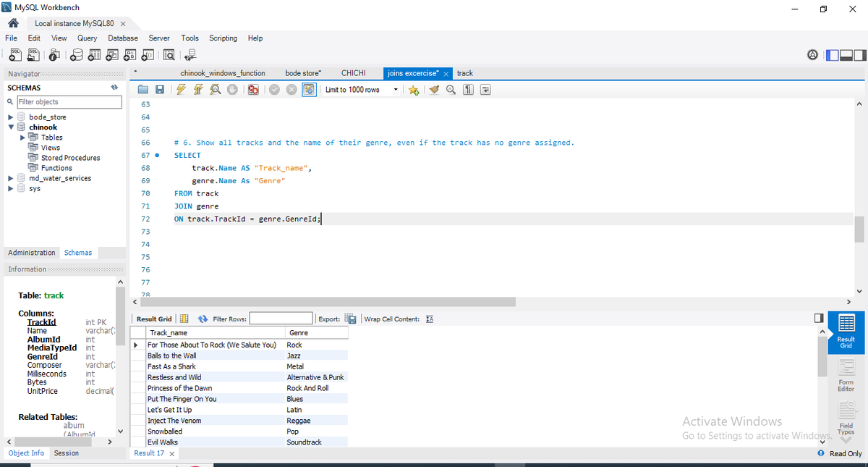Expand the sys schema
The width and height of the screenshot is (868, 467).
10,188
